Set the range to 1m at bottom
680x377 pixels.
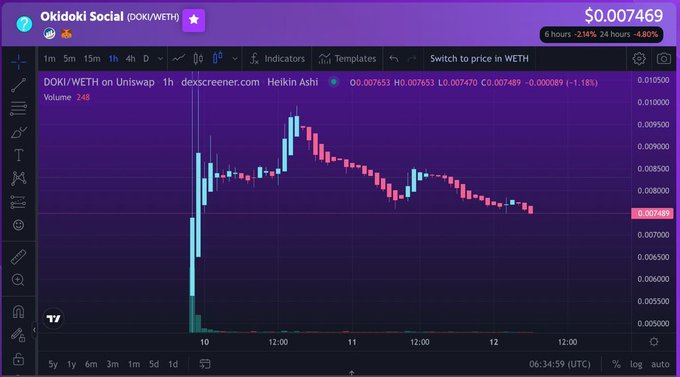134,364
